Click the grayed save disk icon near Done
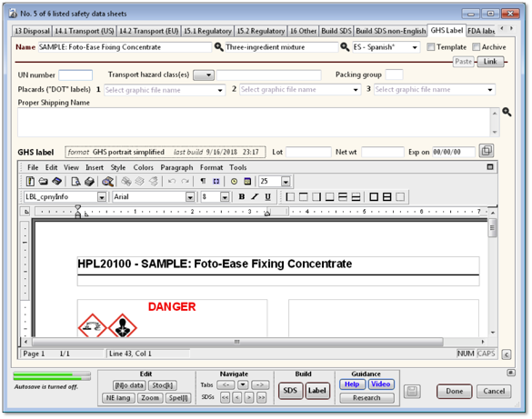Viewport: 532px width, 419px height. coord(412,392)
